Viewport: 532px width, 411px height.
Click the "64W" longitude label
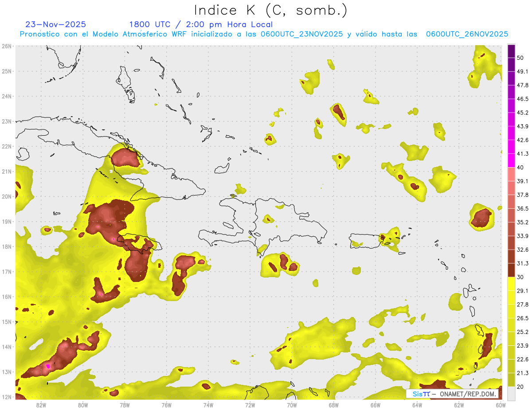[x=417, y=405]
